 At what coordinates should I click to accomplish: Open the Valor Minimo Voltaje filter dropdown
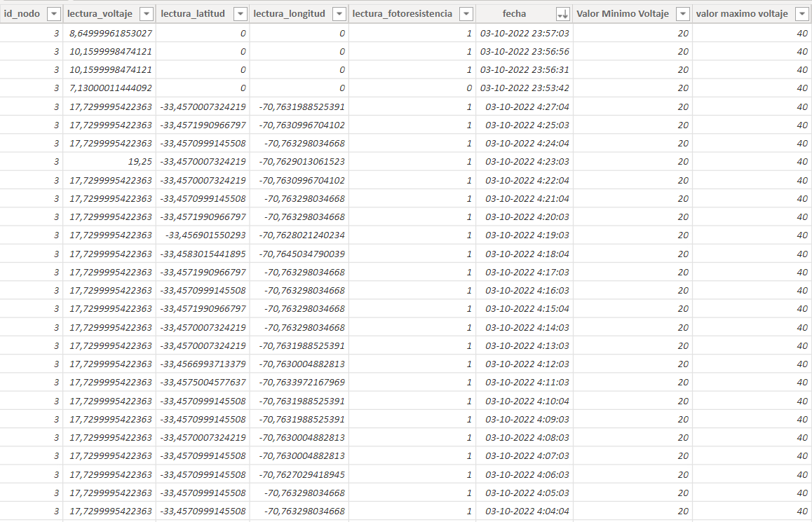point(683,14)
